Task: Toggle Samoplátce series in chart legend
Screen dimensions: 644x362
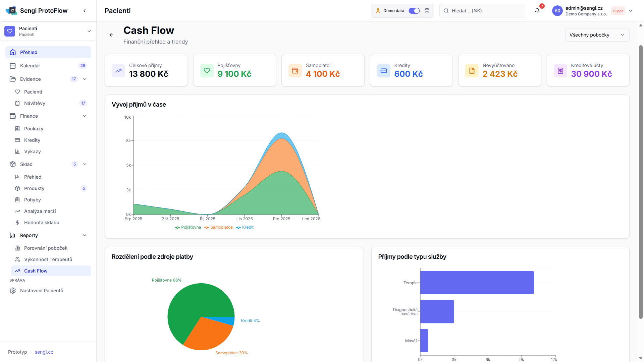Action: tap(218, 227)
